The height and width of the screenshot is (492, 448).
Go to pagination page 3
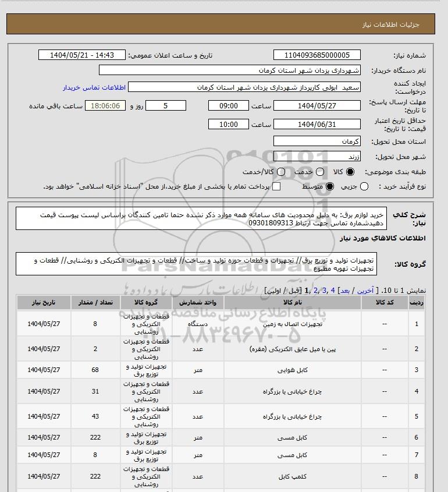pyautogui.click(x=324, y=291)
